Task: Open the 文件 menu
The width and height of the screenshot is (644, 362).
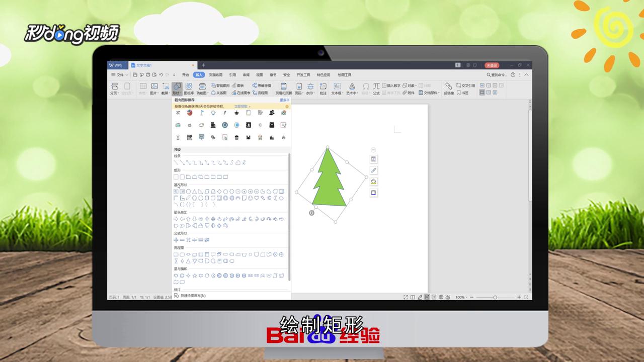Action: coord(119,74)
